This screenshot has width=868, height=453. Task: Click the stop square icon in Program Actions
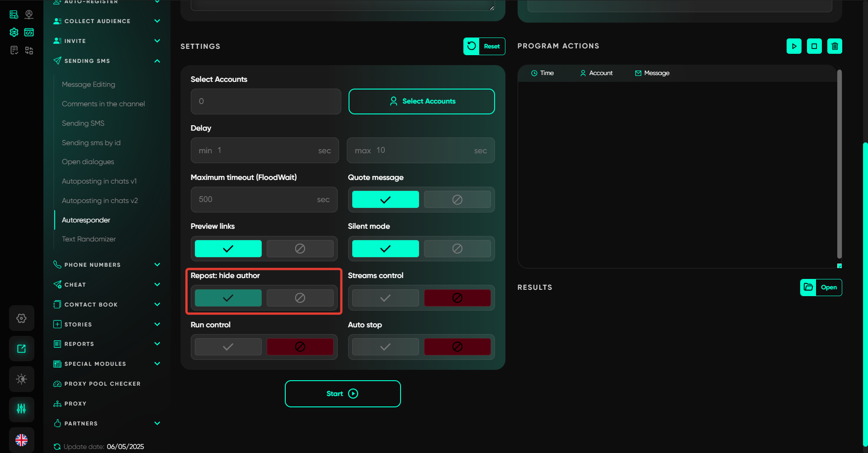814,46
